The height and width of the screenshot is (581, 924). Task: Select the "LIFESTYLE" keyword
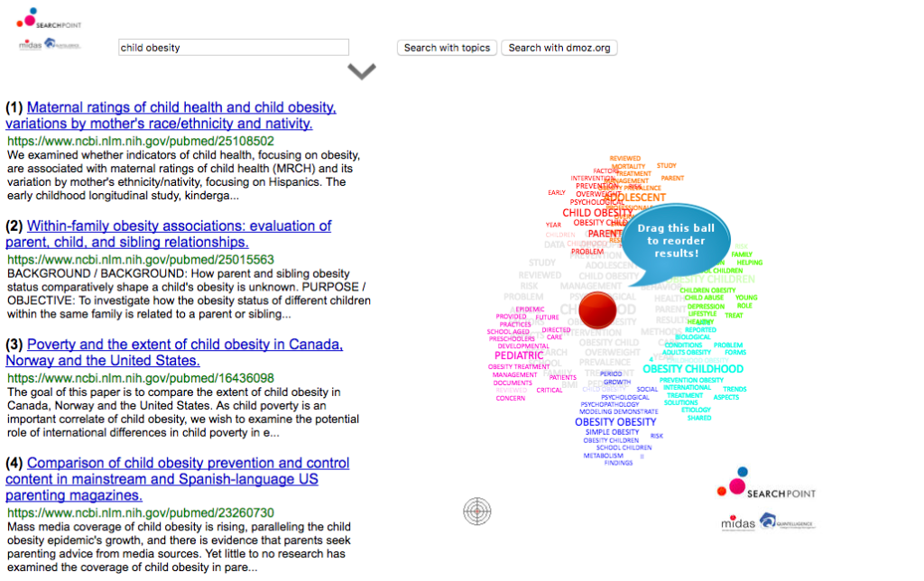[x=702, y=314]
